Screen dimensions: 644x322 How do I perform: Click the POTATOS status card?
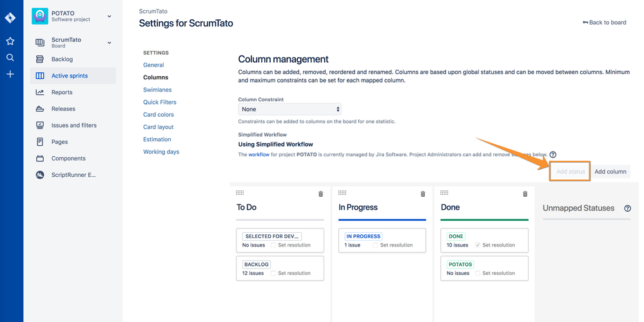tap(484, 268)
